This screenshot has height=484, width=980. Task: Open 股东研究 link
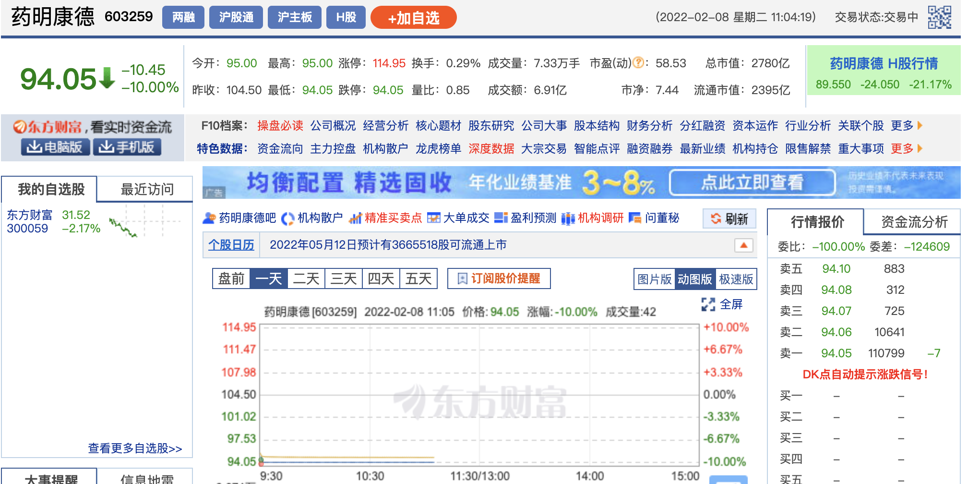[x=491, y=126]
